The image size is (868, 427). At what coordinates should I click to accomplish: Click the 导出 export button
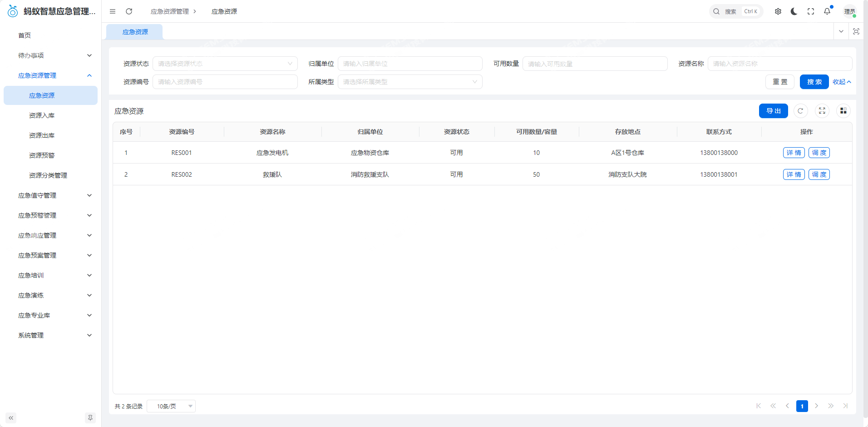tap(773, 111)
